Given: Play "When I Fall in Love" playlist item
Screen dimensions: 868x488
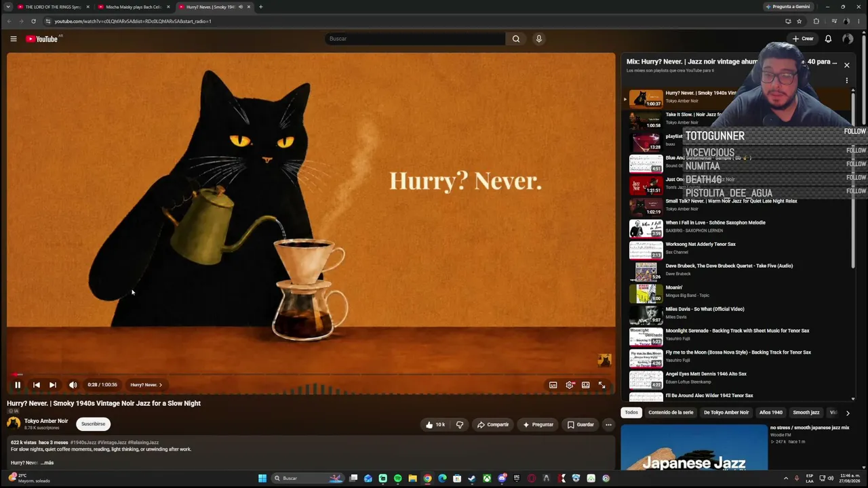Looking at the screenshot, I should 737,228.
